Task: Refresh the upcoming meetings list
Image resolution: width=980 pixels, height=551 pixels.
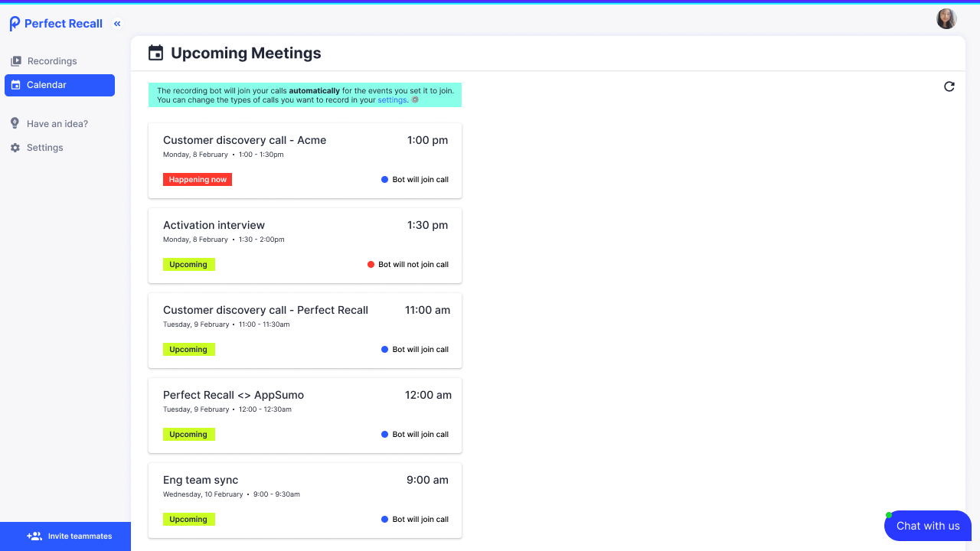Action: pos(949,86)
